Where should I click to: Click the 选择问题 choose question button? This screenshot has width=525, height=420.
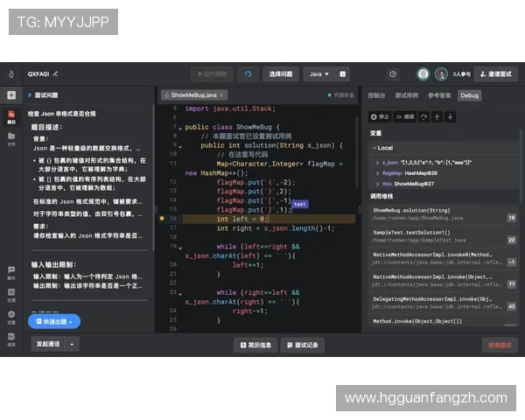click(x=281, y=74)
